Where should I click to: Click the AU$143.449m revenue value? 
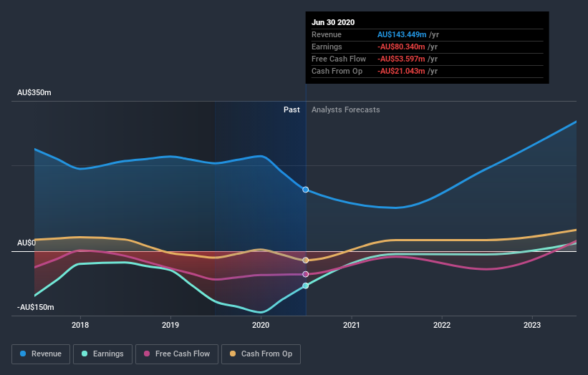tap(402, 34)
